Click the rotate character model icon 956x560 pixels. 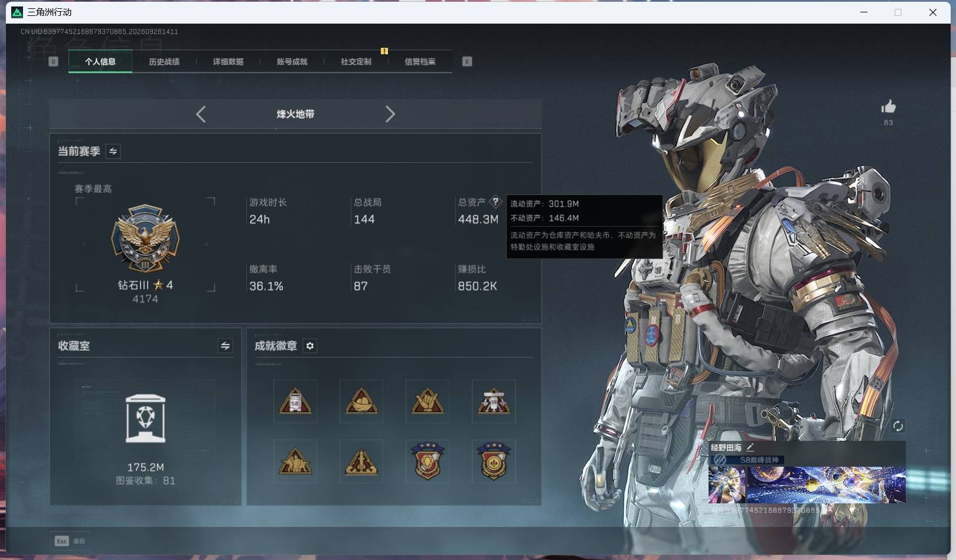point(898,426)
